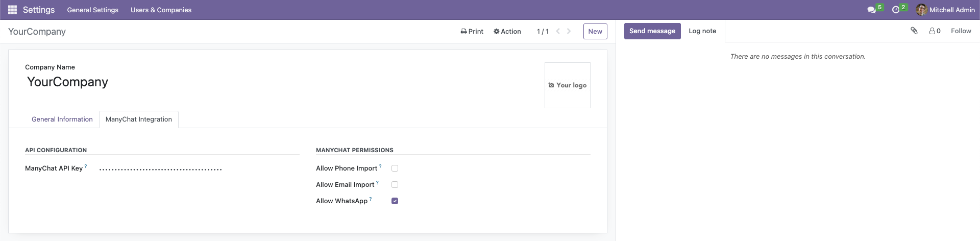
Task: Open the General Settings menu
Action: pos(93,10)
